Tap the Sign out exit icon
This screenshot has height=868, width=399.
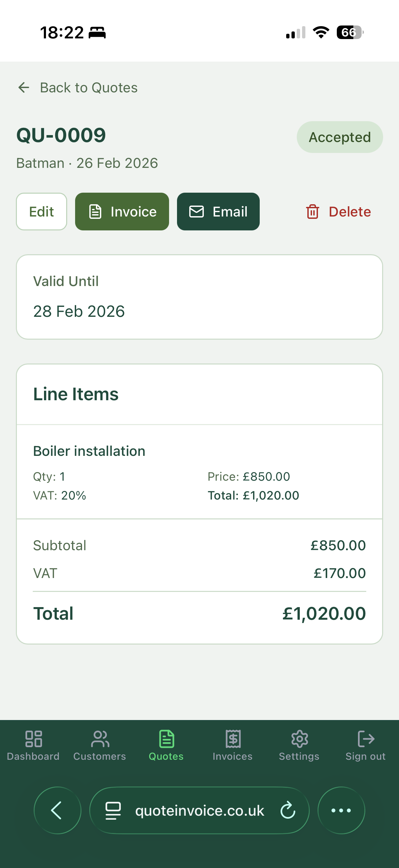point(366,738)
